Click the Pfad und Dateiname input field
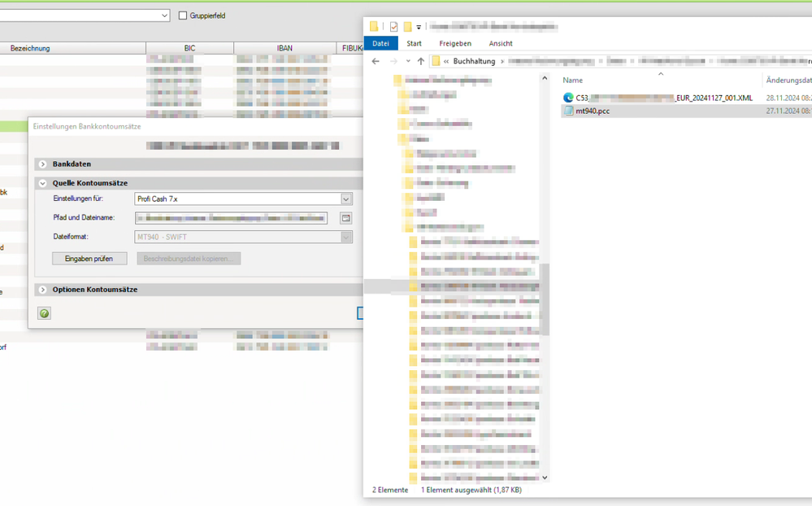The height and width of the screenshot is (506, 812). 231,218
